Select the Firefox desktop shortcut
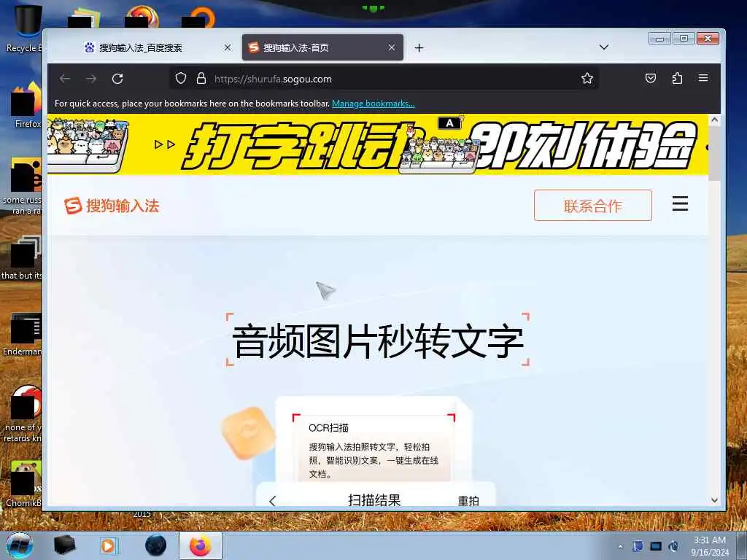The image size is (747, 560). pos(27,106)
